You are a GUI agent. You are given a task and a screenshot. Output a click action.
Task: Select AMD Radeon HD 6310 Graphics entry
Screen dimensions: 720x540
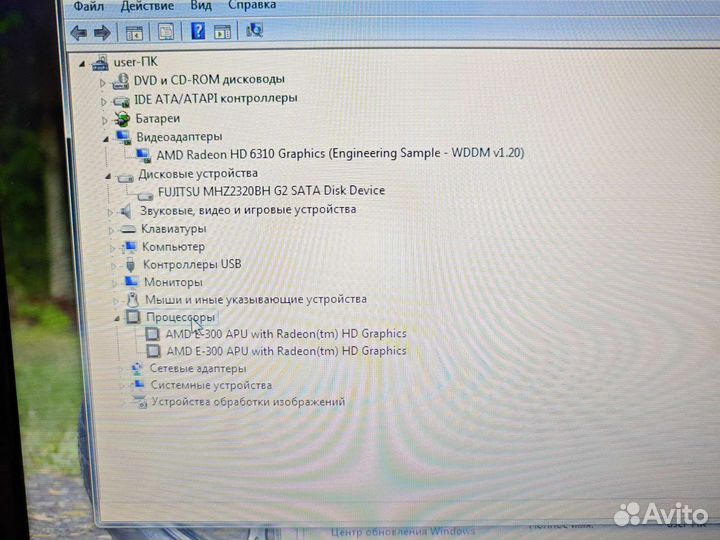pos(340,153)
